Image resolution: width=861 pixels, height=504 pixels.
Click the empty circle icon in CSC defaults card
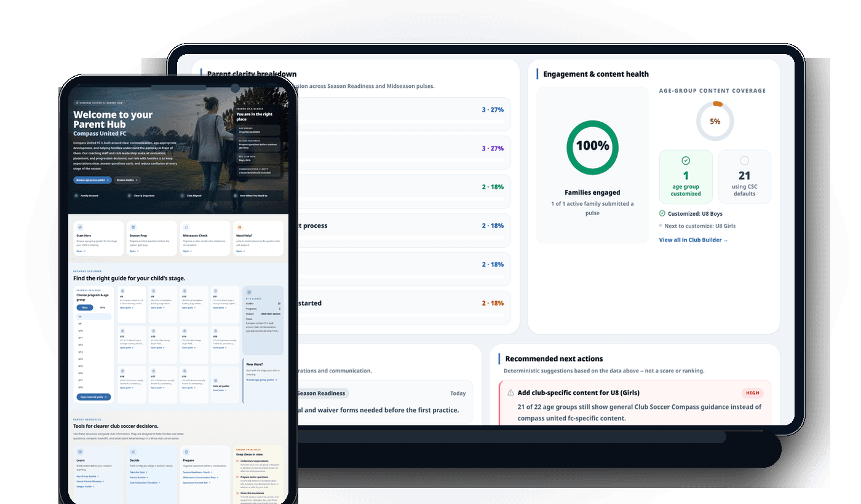coord(744,160)
